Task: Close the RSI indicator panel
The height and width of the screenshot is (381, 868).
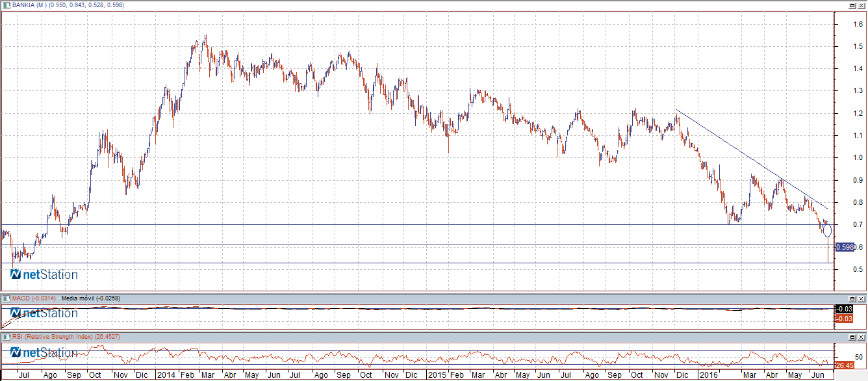Action: [862, 337]
